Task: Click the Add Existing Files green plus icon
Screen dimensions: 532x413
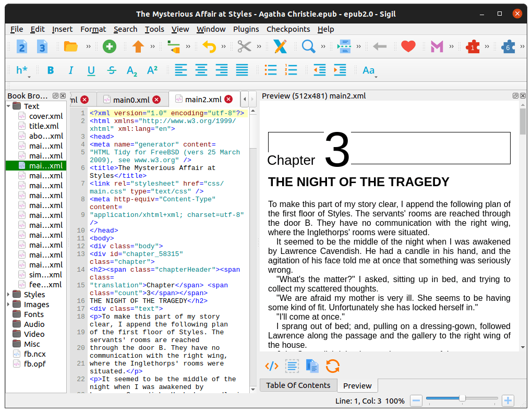Action: pos(109,46)
